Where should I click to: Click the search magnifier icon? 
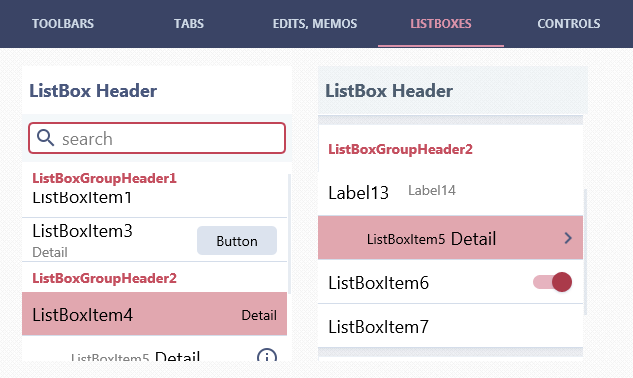pyautogui.click(x=45, y=138)
